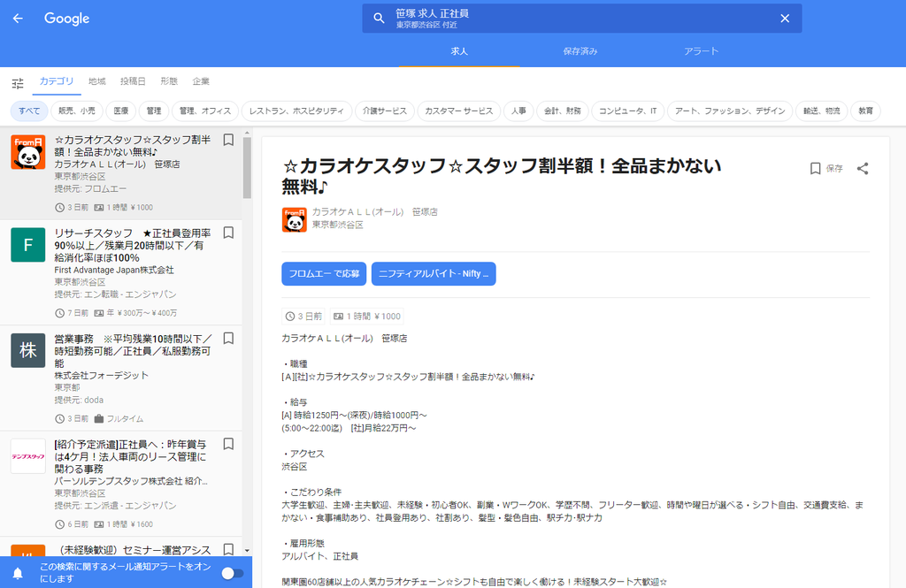Switch to the 保存済み tab

point(580,51)
